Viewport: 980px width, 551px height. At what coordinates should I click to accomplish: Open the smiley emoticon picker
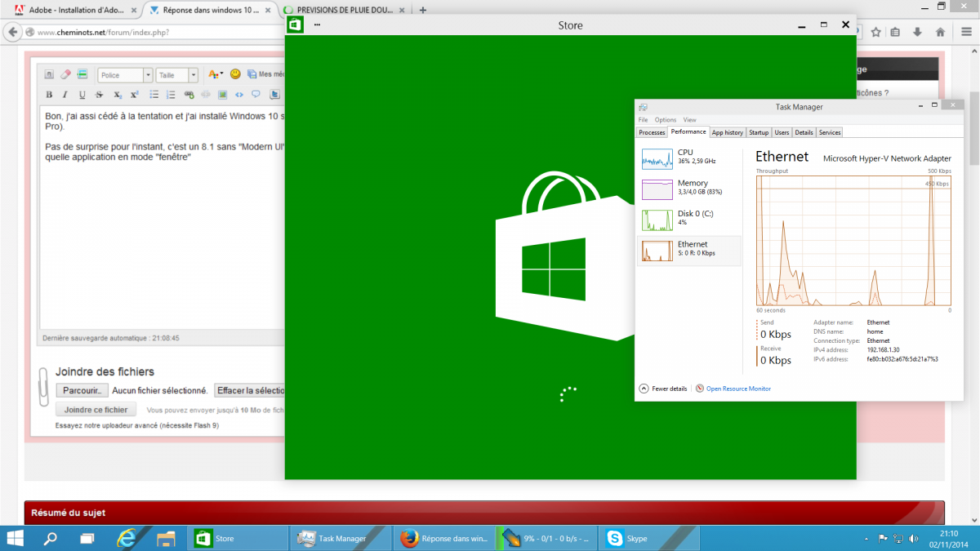tap(235, 74)
